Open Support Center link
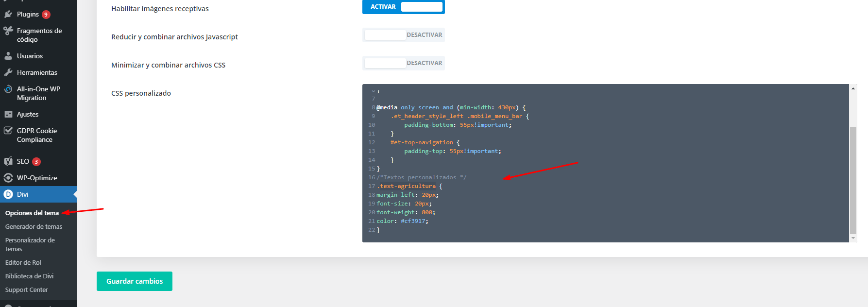This screenshot has width=868, height=307. 27,290
